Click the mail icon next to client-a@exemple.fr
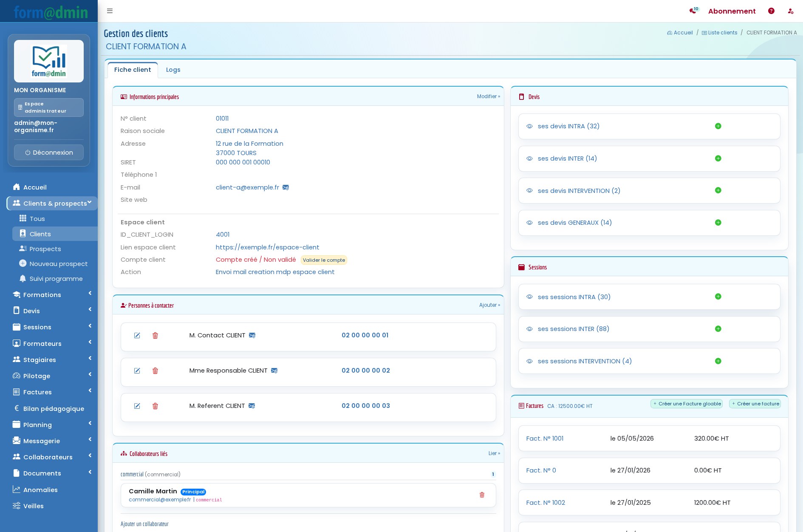Screen dimensions: 803x532 (286, 187)
